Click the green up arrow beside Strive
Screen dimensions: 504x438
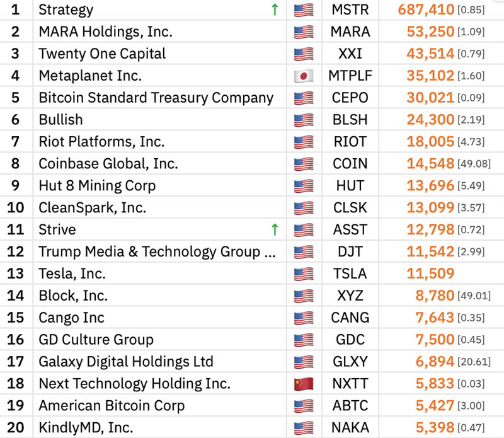tap(275, 229)
